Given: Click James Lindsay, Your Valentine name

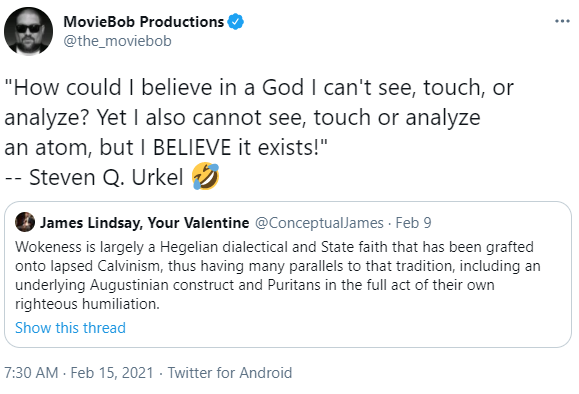Looking at the screenshot, I should pyautogui.click(x=144, y=223).
